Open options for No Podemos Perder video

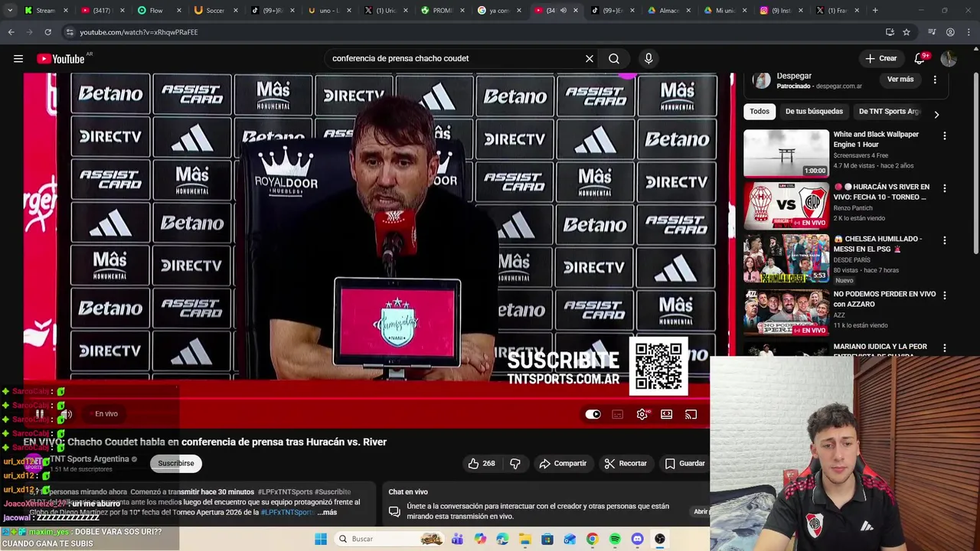945,295
